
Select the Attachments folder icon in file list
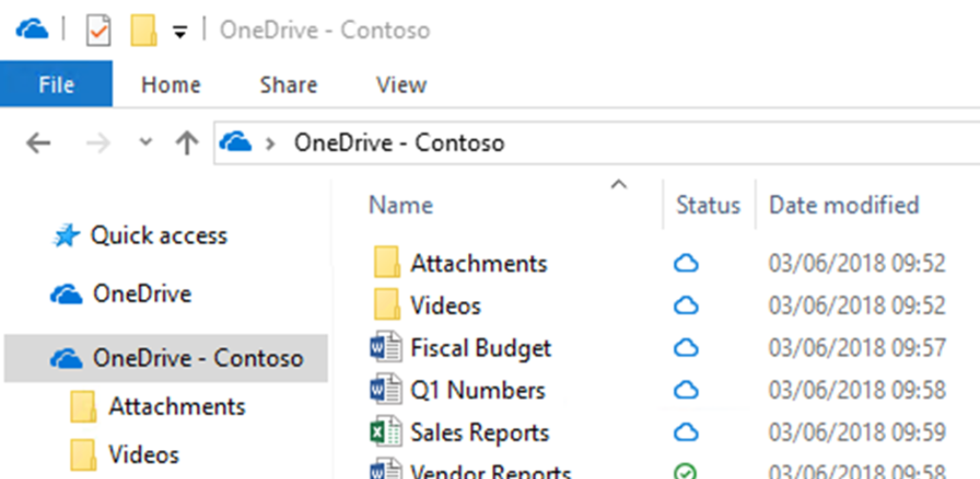386,263
